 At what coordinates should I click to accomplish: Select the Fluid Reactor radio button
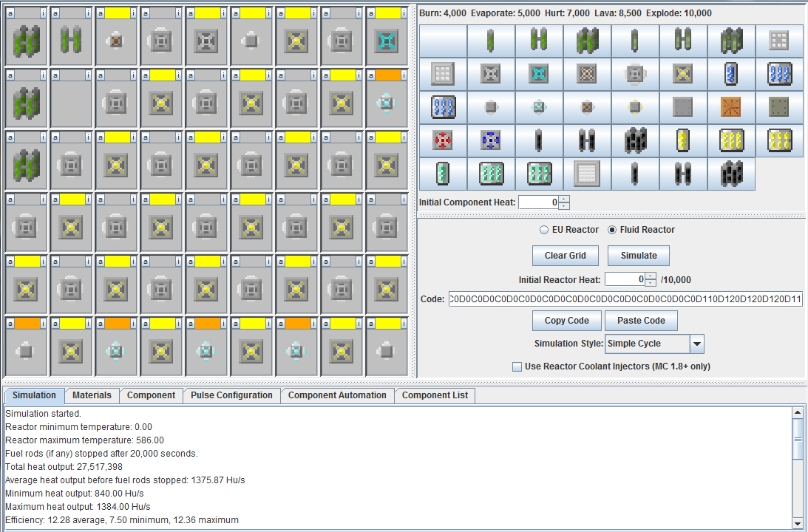pos(612,230)
